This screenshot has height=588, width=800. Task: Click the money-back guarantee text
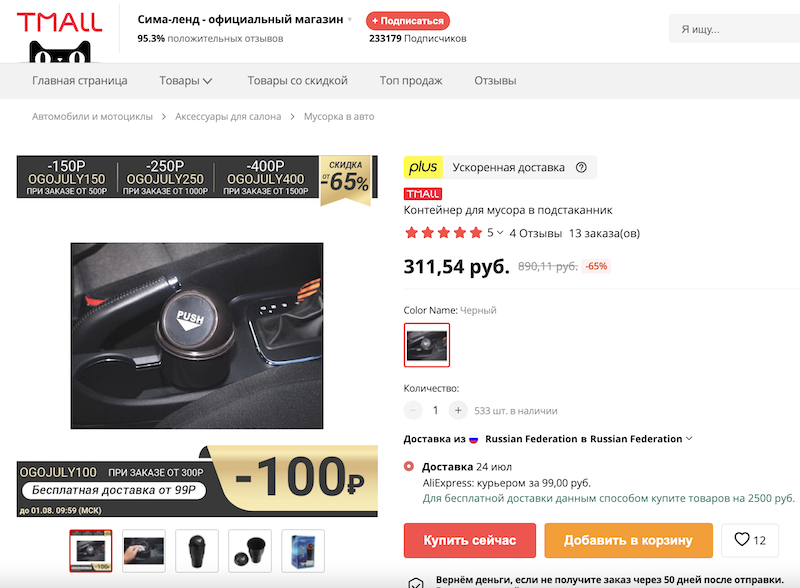pos(610,580)
